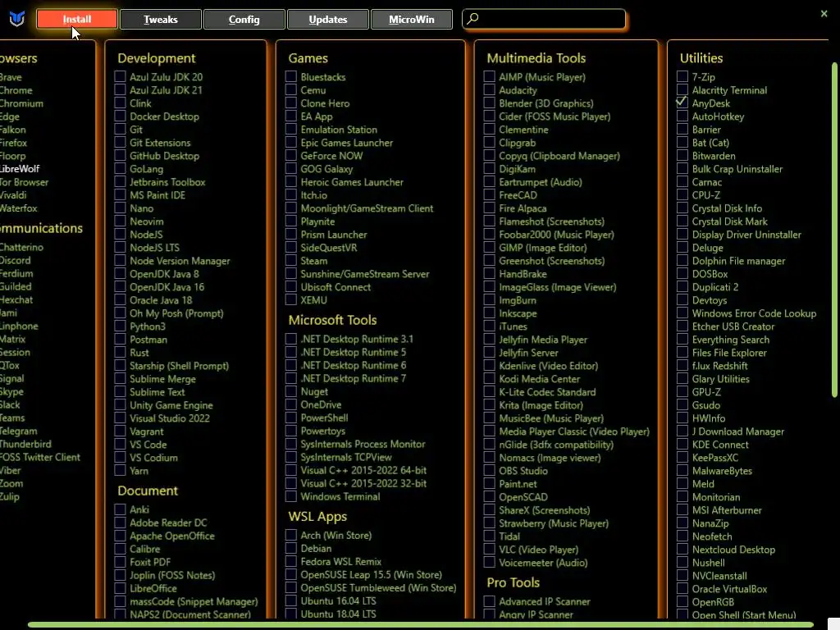The image size is (840, 630).
Task: Tick Crystal Disk Info checkbox
Action: coord(682,208)
